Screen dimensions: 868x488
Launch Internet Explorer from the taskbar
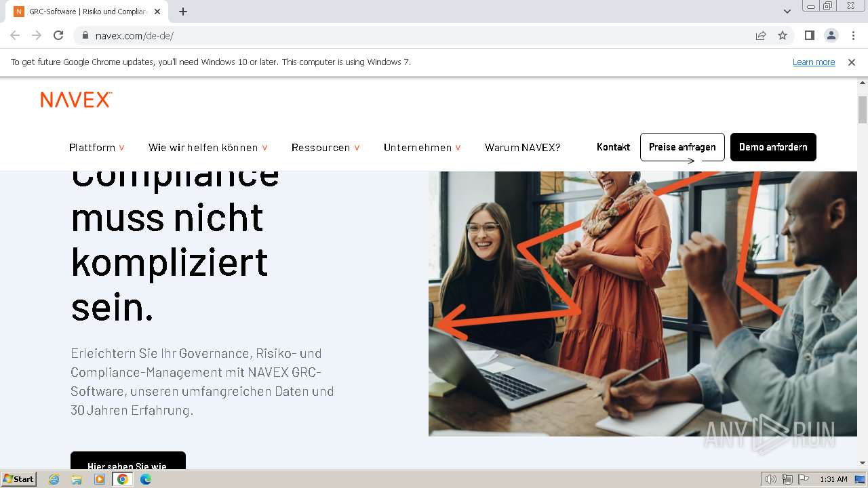pos(54,479)
